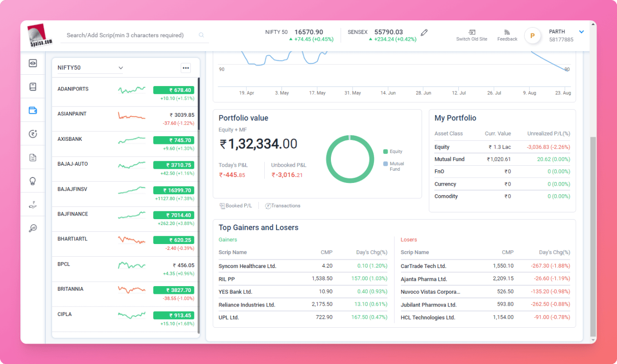Open the order book icon in sidebar
This screenshot has height=364, width=617.
coord(33,86)
